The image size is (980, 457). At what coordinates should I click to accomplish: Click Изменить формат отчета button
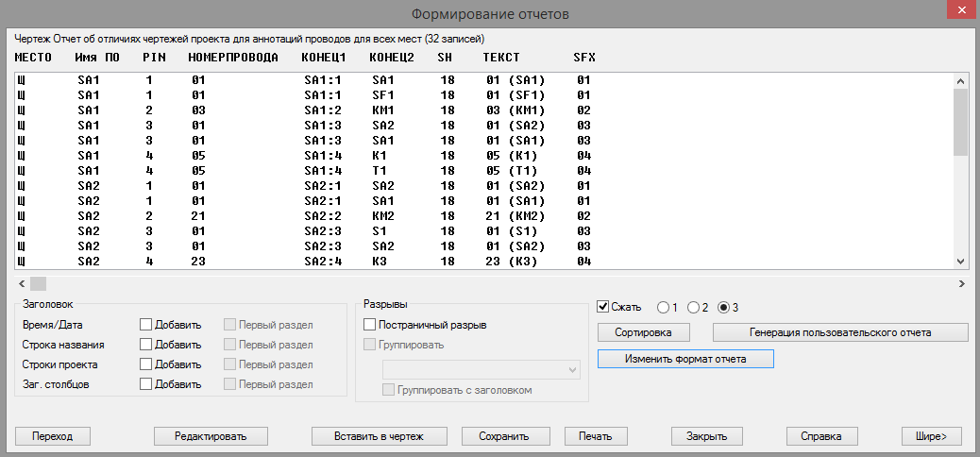685,359
